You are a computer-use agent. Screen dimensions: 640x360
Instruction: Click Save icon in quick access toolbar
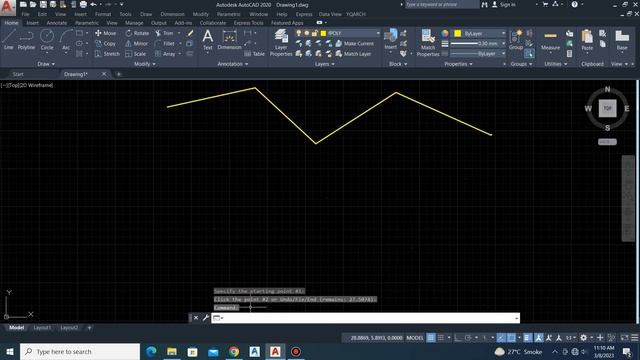click(43, 4)
